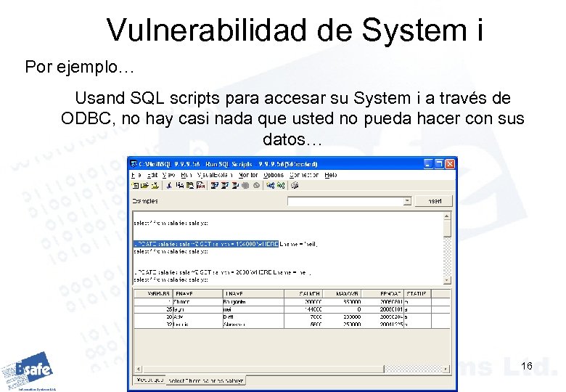
Task: Open the Run menu
Action: 186,175
